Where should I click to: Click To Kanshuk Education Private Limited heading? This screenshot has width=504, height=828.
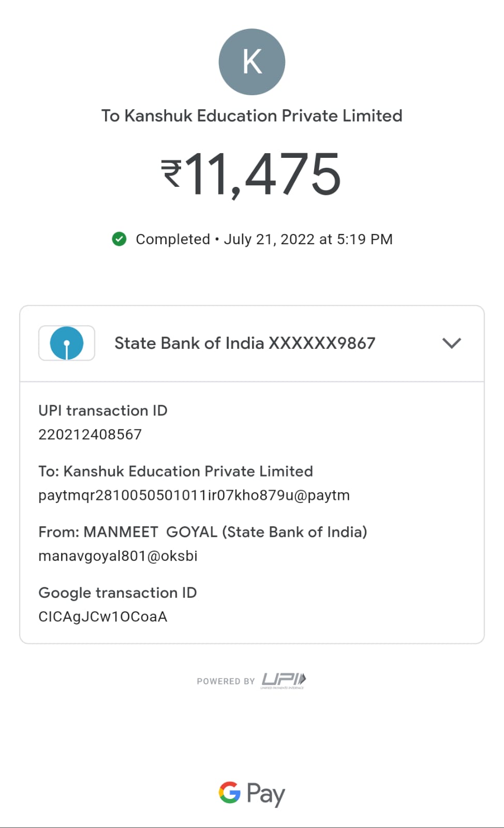252,115
